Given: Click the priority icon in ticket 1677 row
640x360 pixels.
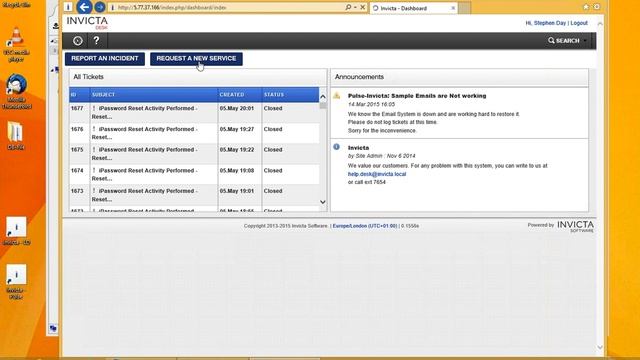Looking at the screenshot, I should [x=94, y=109].
